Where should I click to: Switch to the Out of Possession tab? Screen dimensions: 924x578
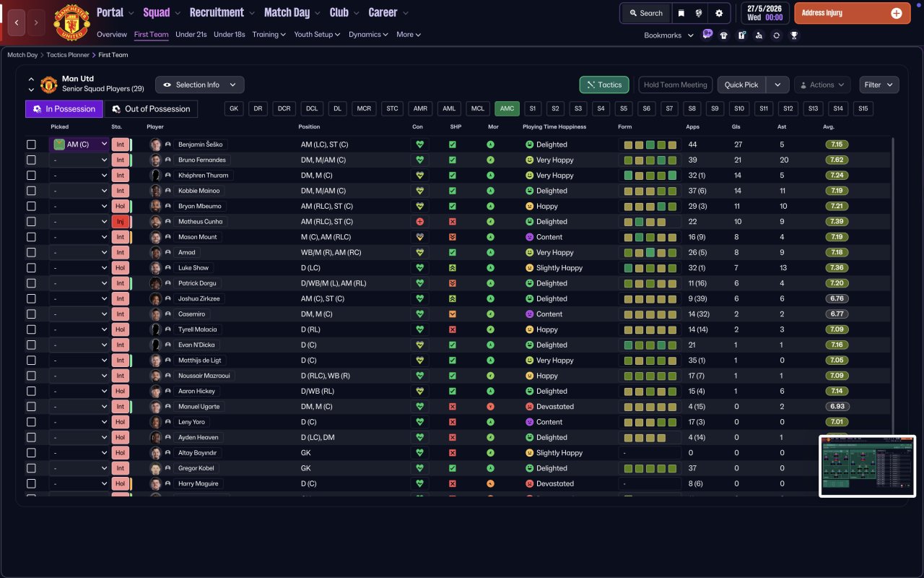click(151, 109)
